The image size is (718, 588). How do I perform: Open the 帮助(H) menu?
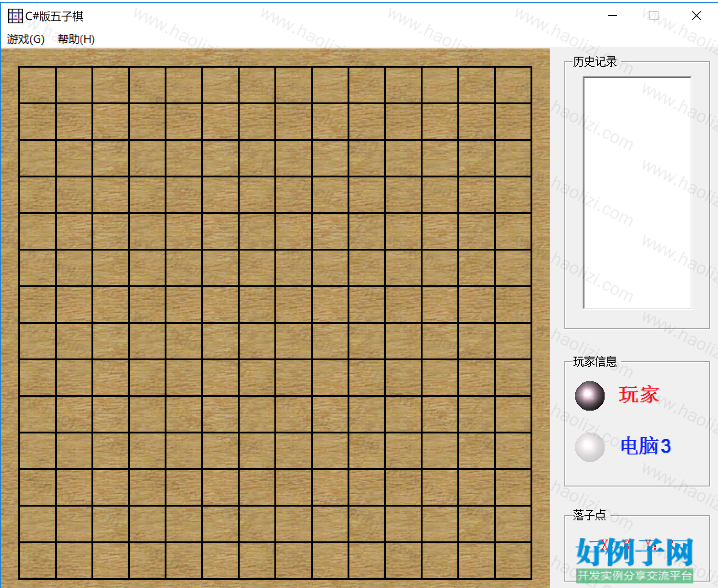[x=76, y=39]
